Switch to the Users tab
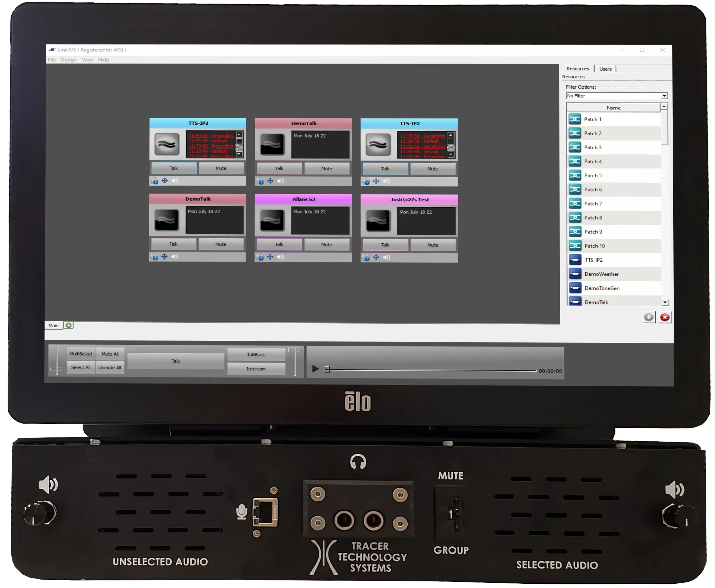The image size is (715, 588). (x=605, y=68)
